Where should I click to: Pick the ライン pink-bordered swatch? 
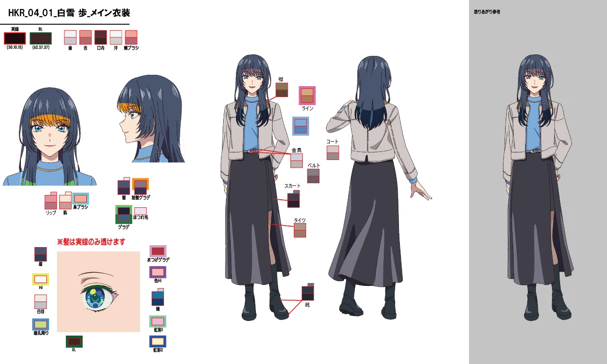coord(307,95)
